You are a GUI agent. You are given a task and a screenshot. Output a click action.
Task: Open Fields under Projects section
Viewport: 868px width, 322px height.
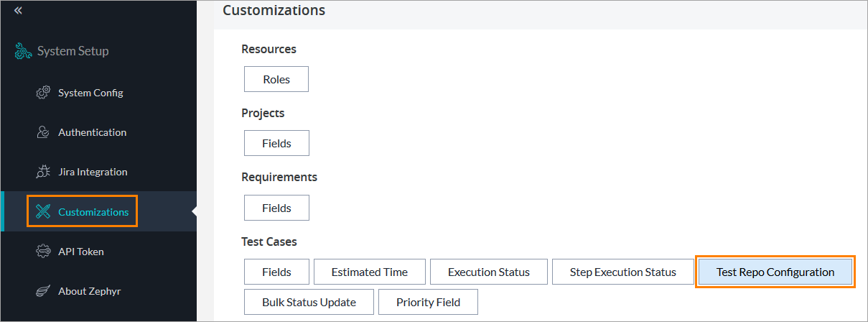276,143
